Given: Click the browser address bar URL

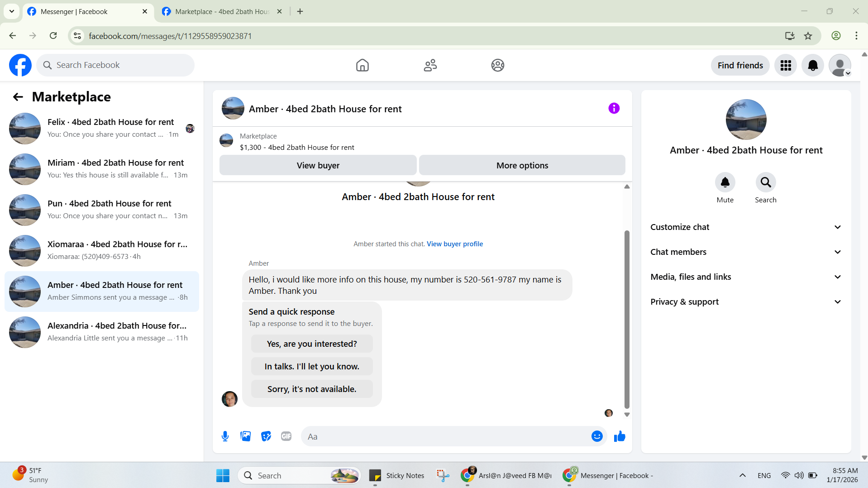Looking at the screenshot, I should point(170,36).
